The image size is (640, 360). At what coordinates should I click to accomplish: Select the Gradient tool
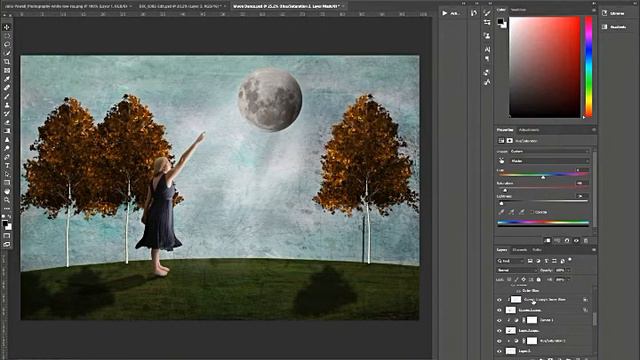tap(7, 131)
